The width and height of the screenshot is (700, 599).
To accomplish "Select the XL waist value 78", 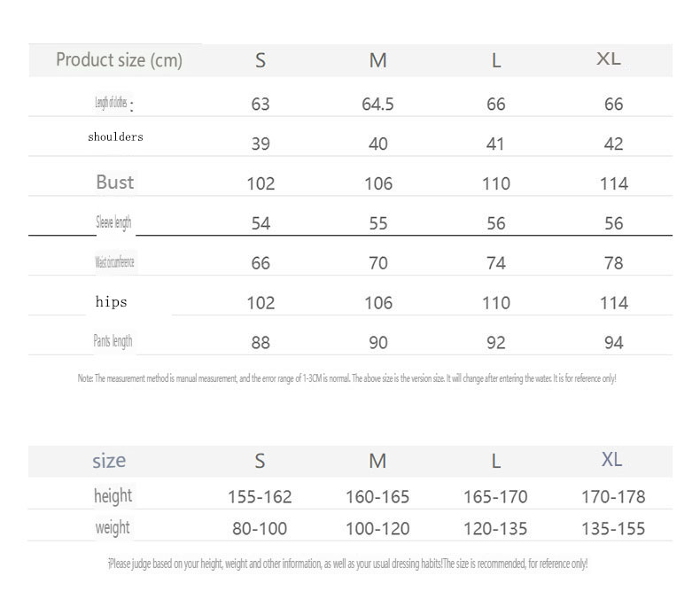I will 613,263.
